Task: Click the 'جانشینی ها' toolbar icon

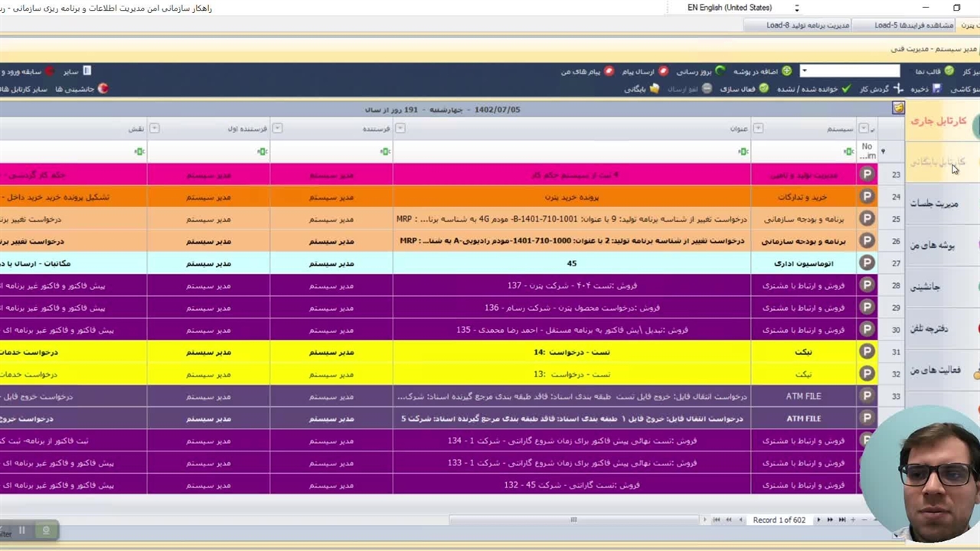Action: 103,89
